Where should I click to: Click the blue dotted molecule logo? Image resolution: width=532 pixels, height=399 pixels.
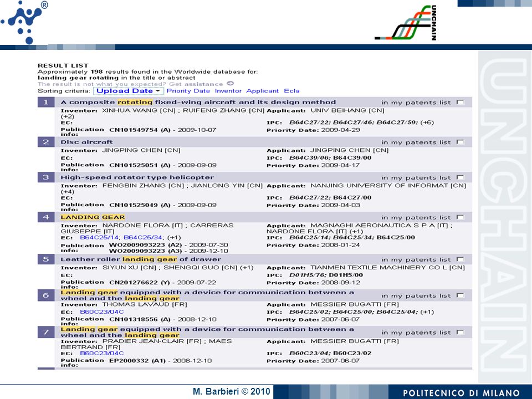point(24,22)
